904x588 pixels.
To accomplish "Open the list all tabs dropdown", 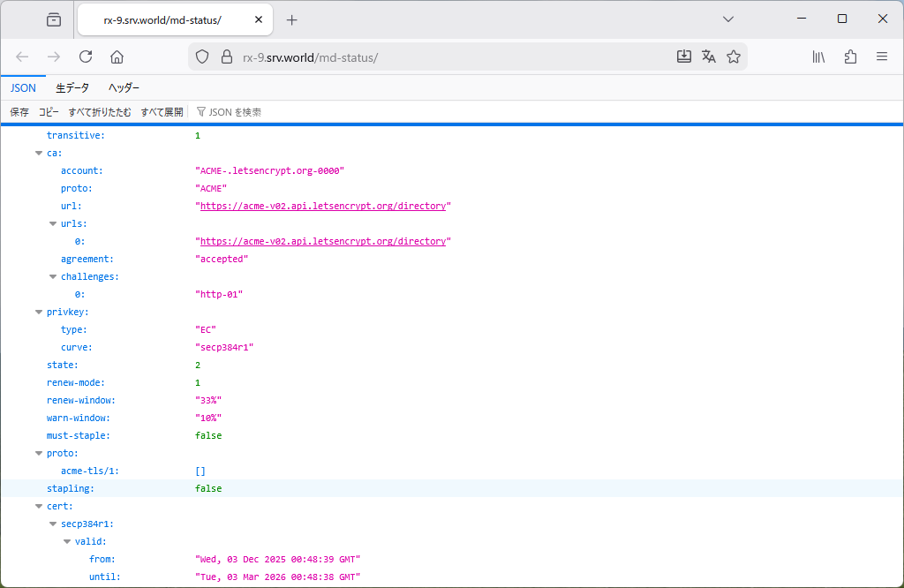I will click(728, 19).
